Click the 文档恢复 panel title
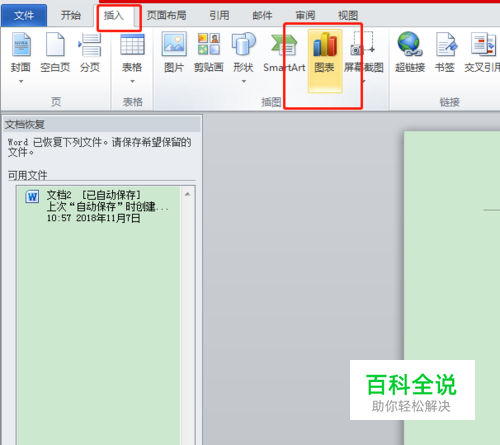 (x=24, y=124)
